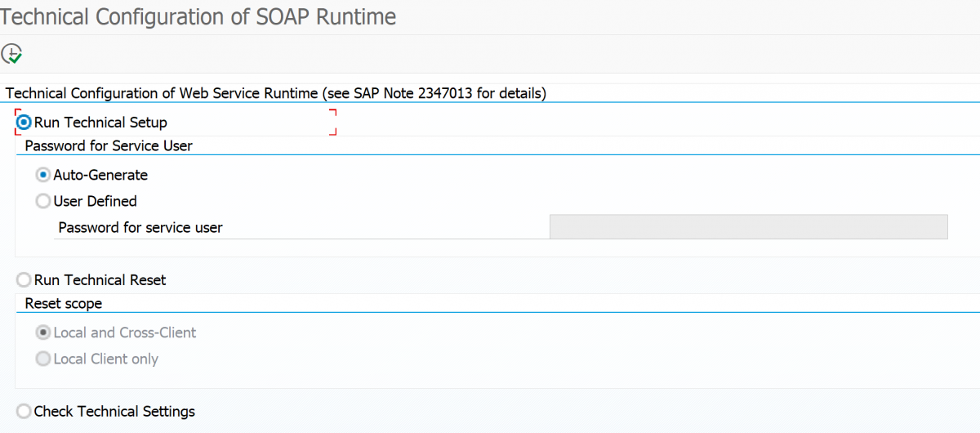Viewport: 980px width, 433px height.
Task: Click the Technical Configuration of SOAP Runtime title
Action: [x=198, y=16]
